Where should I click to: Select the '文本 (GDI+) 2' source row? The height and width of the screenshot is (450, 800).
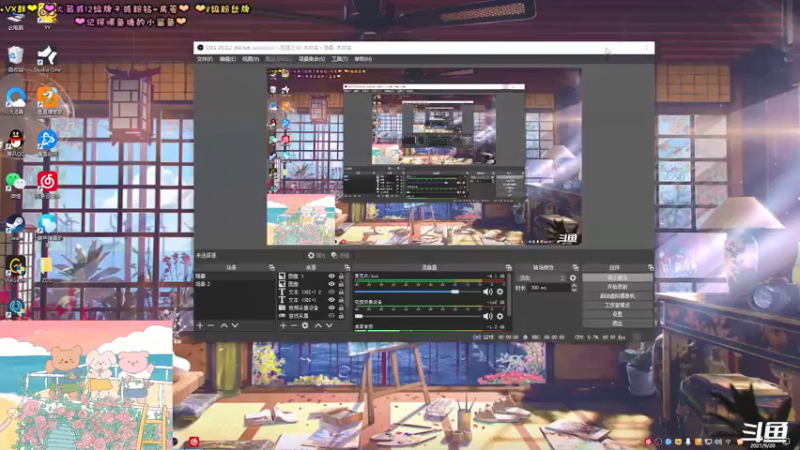point(312,292)
